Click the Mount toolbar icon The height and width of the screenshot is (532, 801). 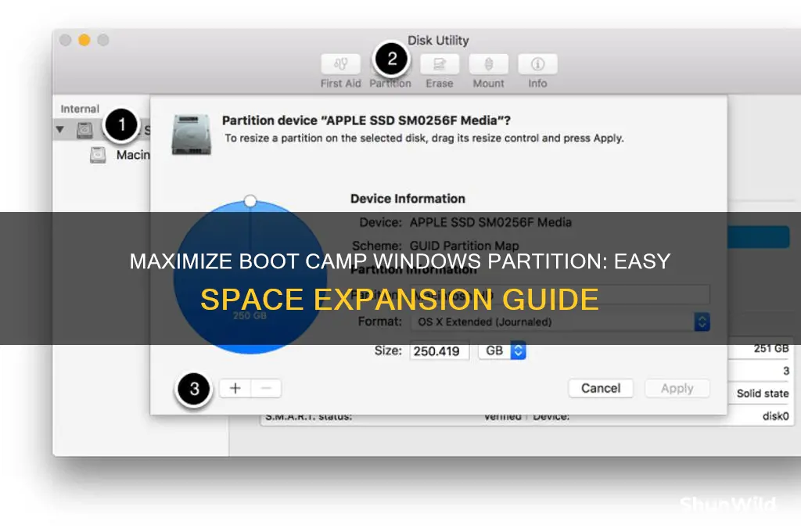(488, 64)
